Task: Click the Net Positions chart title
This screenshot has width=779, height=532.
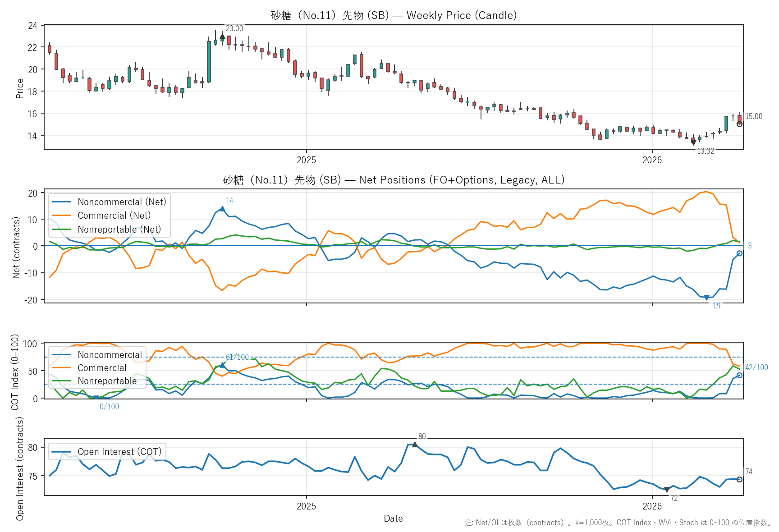Action: pyautogui.click(x=394, y=180)
